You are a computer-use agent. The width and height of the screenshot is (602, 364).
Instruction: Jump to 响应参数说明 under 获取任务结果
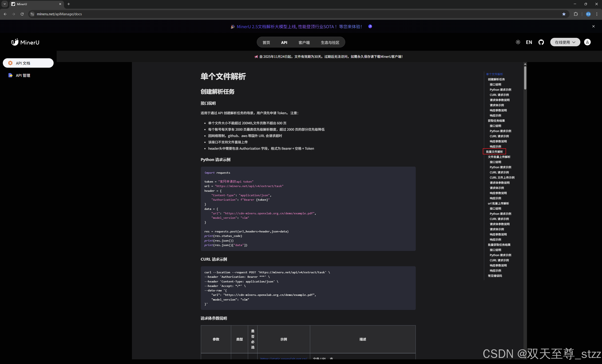pyautogui.click(x=498, y=141)
